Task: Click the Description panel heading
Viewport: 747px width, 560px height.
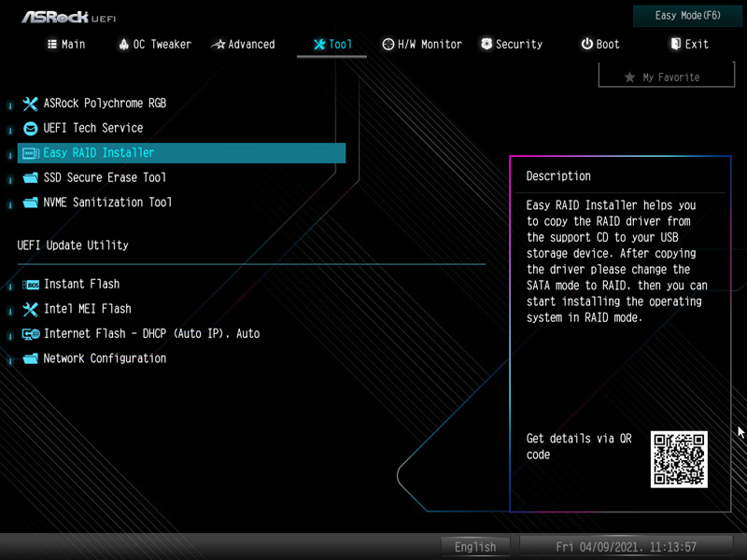Action: [558, 176]
